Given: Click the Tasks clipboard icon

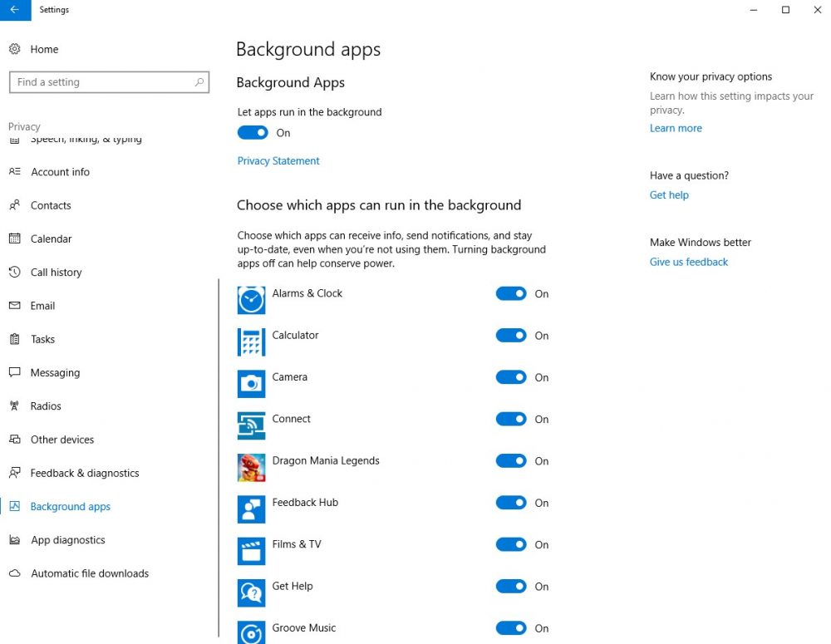Looking at the screenshot, I should click(x=15, y=339).
